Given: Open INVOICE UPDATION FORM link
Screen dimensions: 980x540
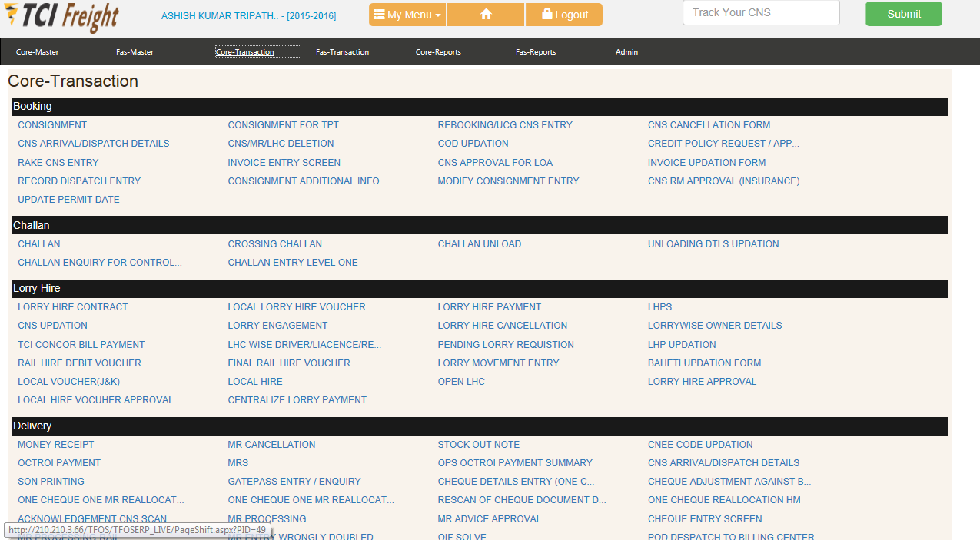Looking at the screenshot, I should pyautogui.click(x=707, y=163).
